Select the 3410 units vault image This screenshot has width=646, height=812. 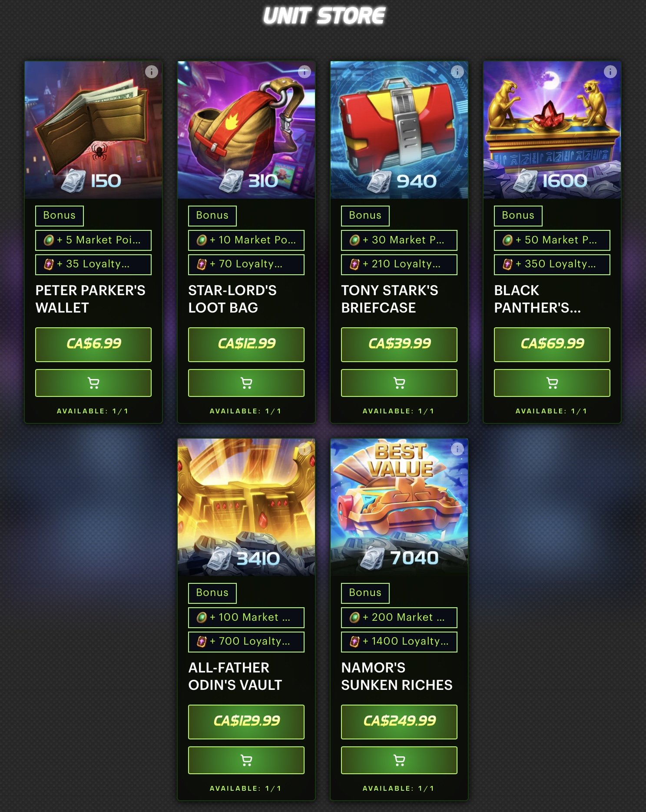point(246,507)
